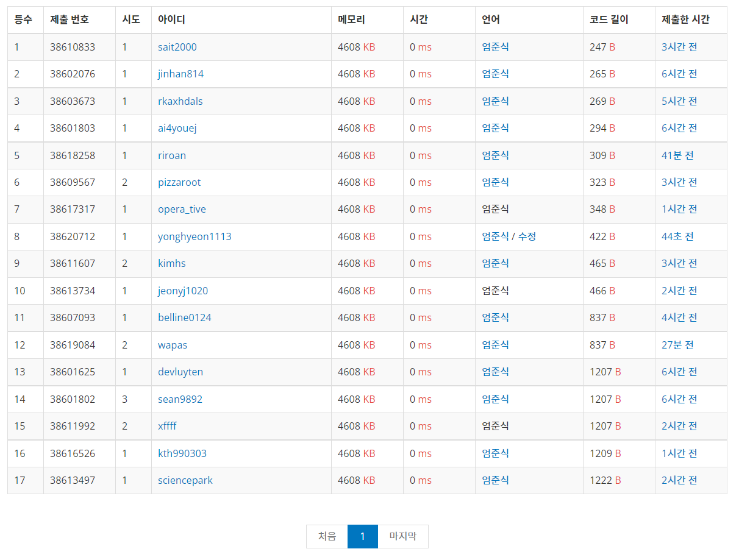The width and height of the screenshot is (739, 560).
Task: Click '2시간 전' in jeonyj1020's row
Action: (x=679, y=291)
